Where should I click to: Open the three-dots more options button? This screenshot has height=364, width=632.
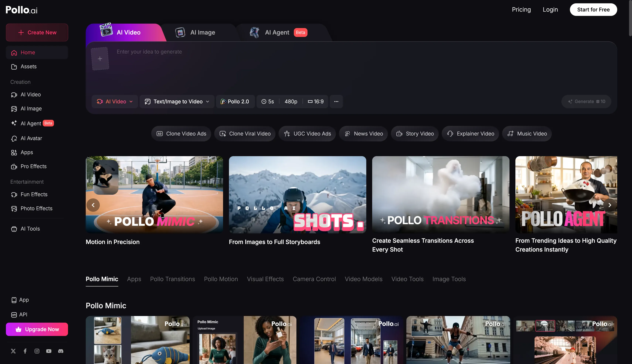pos(336,102)
